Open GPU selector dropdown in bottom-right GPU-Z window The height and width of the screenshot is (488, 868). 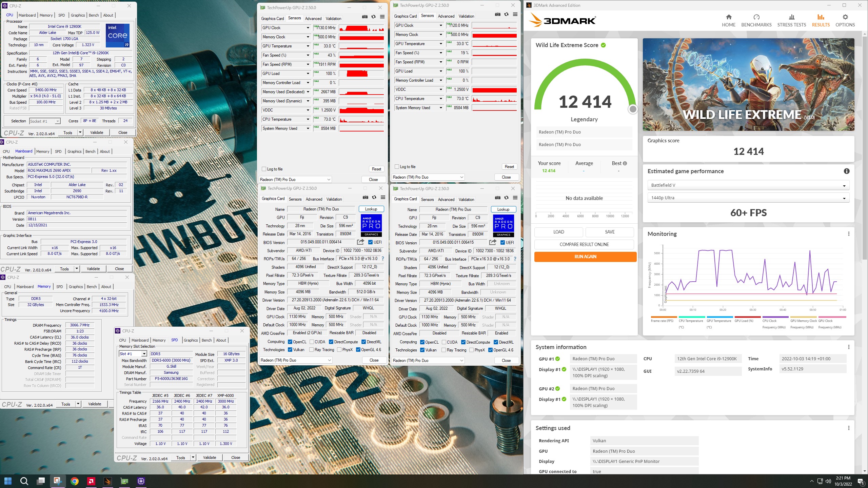pyautogui.click(x=428, y=361)
